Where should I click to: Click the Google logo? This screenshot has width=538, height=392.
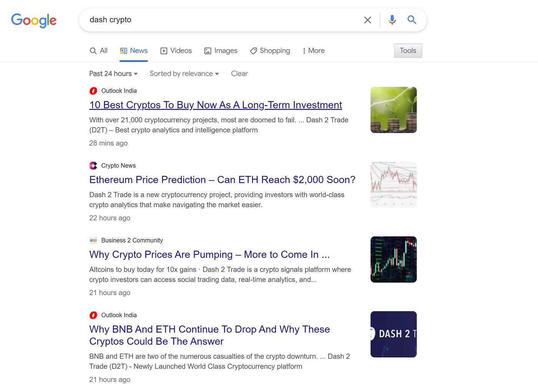(x=34, y=20)
